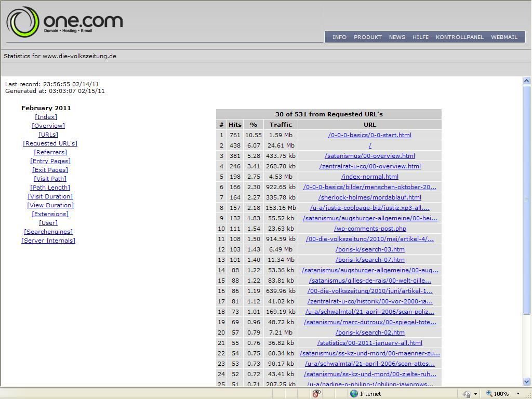Open /satanismus/gilles-de-rais/00-welt-gille link
The height and width of the screenshot is (399, 532).
(370, 281)
